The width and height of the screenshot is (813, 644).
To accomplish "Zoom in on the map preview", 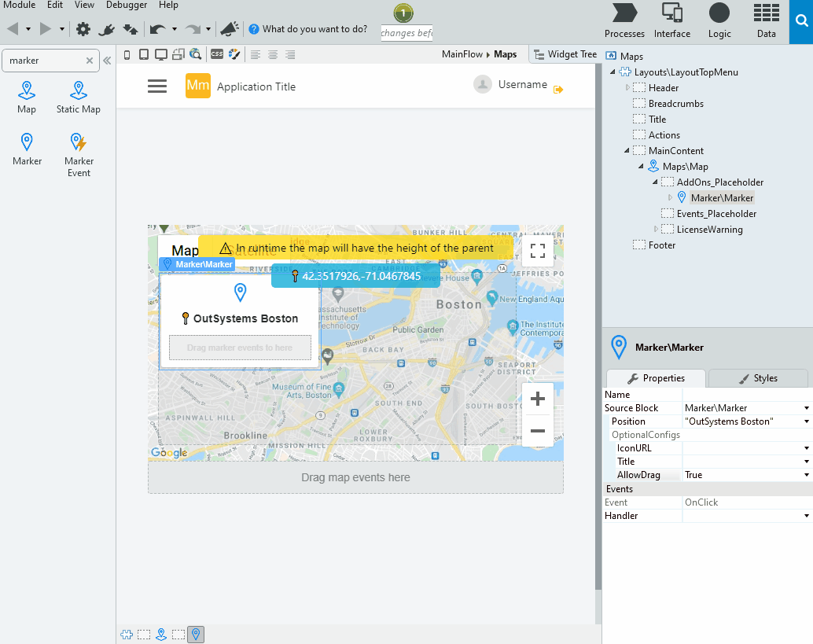I will click(538, 399).
